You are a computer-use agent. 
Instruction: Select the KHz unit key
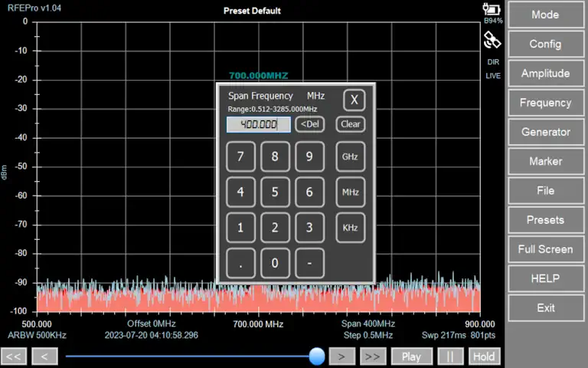click(x=350, y=228)
